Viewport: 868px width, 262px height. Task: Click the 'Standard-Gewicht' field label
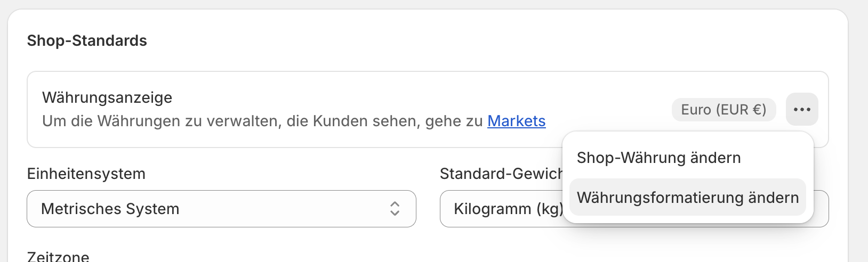500,174
